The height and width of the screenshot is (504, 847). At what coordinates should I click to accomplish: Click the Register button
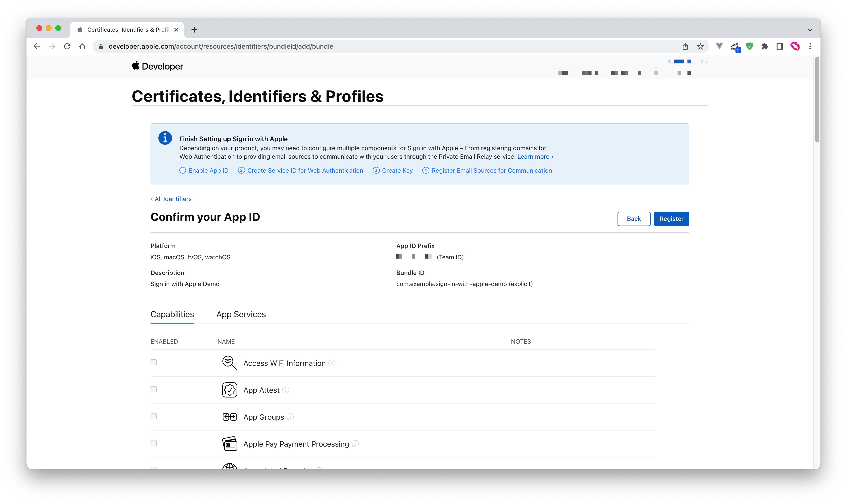click(671, 219)
